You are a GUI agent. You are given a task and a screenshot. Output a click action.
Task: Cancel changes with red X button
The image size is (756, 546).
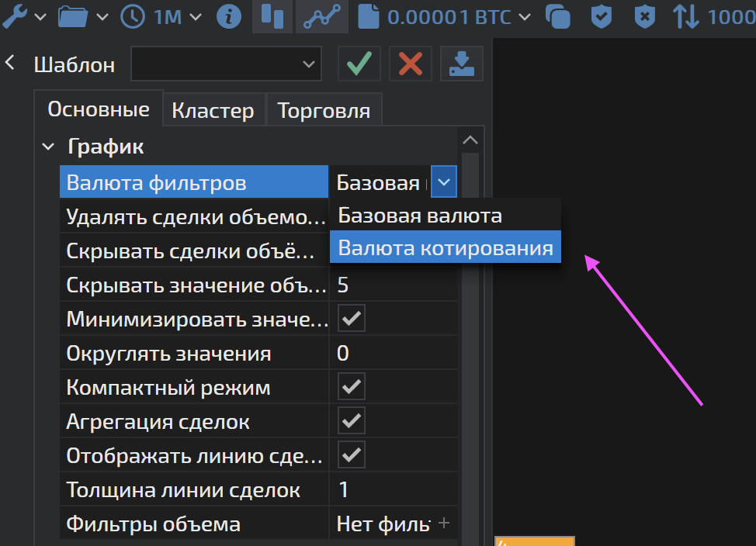tap(410, 64)
